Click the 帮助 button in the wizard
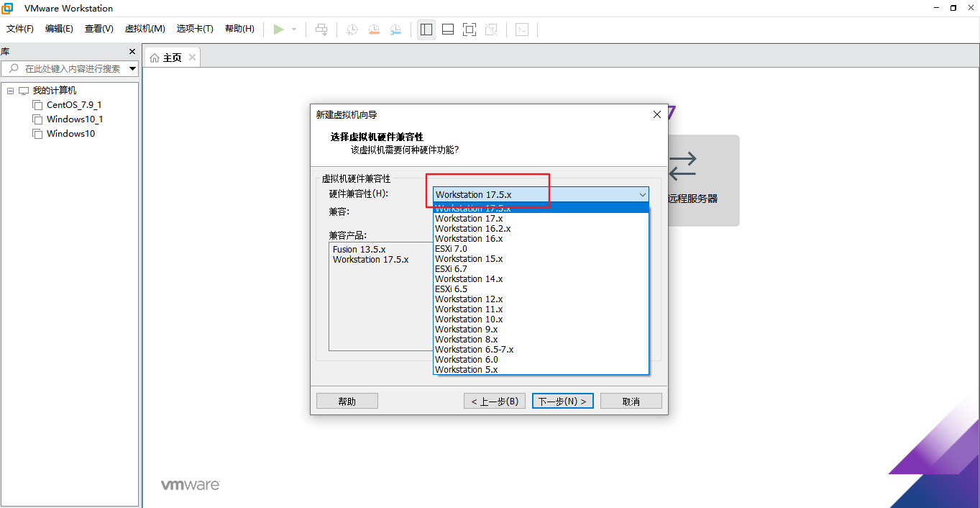Viewport: 980px width, 508px height. pos(347,401)
